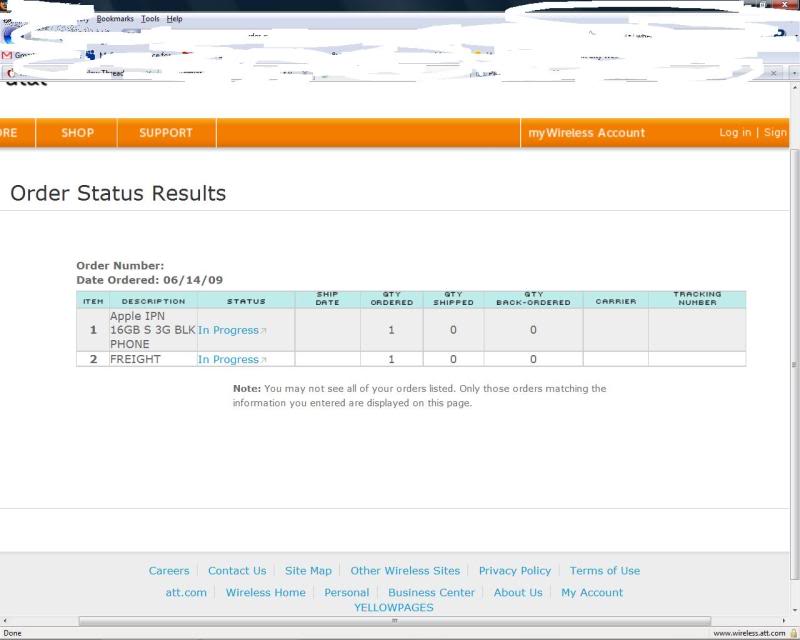Open the Bookmarks menu
Viewport: 800px width, 640px height.
click(x=115, y=19)
